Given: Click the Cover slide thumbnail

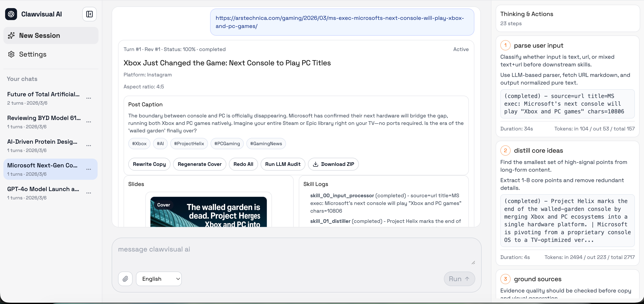Looking at the screenshot, I should tap(208, 212).
